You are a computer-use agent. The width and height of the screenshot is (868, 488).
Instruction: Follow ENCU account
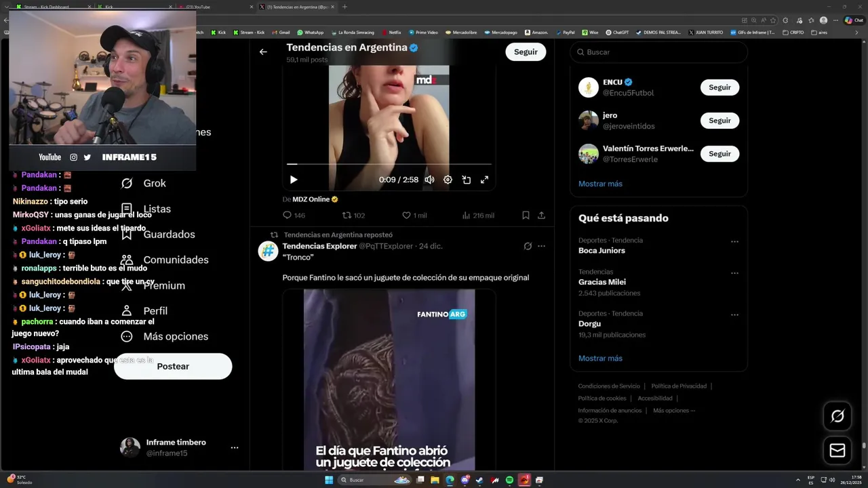coord(719,87)
